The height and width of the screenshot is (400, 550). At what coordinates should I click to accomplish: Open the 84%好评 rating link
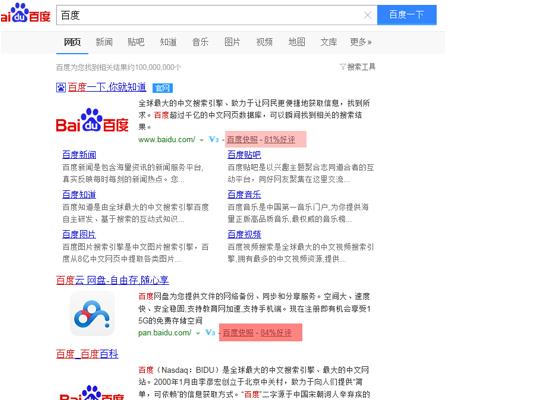tap(276, 333)
